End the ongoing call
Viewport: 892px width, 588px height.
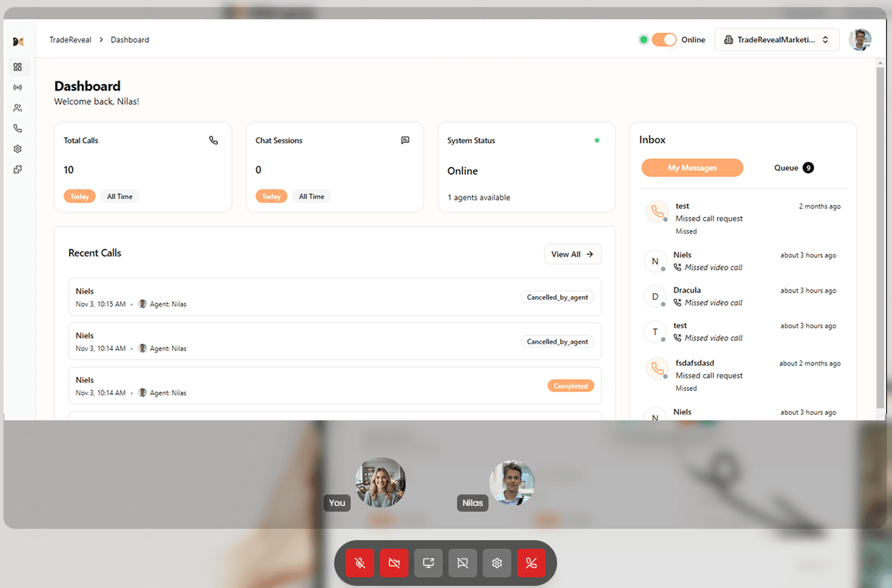pyautogui.click(x=531, y=563)
